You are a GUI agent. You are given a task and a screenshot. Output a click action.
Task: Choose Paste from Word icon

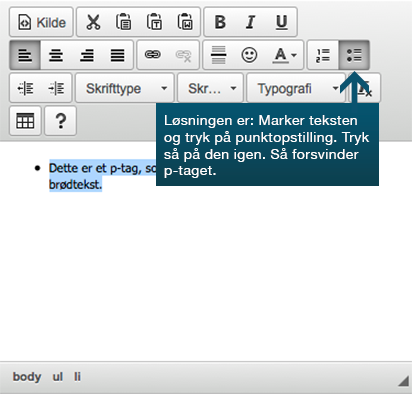(x=185, y=22)
